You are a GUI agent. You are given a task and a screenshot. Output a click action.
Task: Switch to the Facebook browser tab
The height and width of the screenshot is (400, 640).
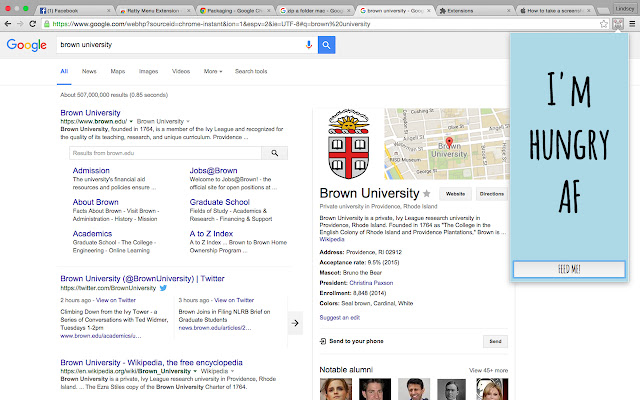coord(73,11)
